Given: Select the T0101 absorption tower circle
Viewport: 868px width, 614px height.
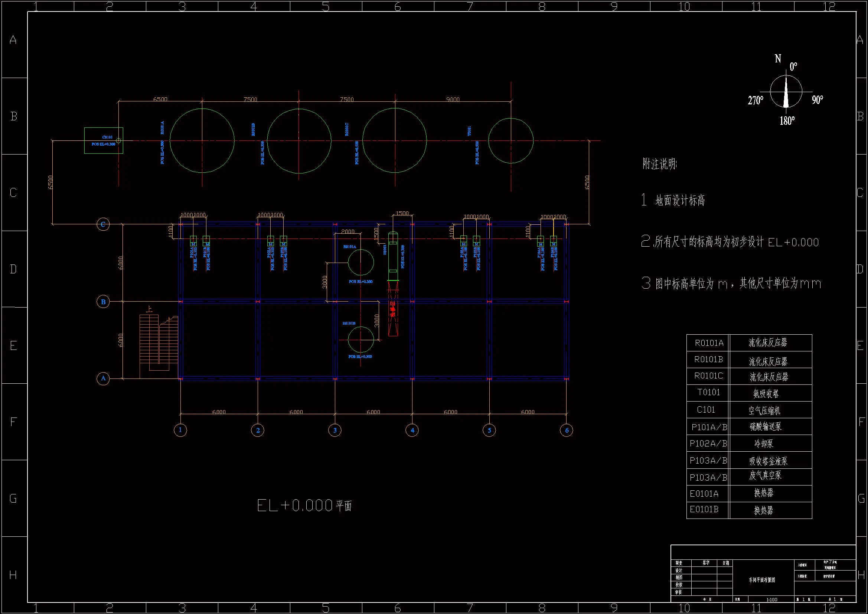Looking at the screenshot, I should [x=510, y=140].
